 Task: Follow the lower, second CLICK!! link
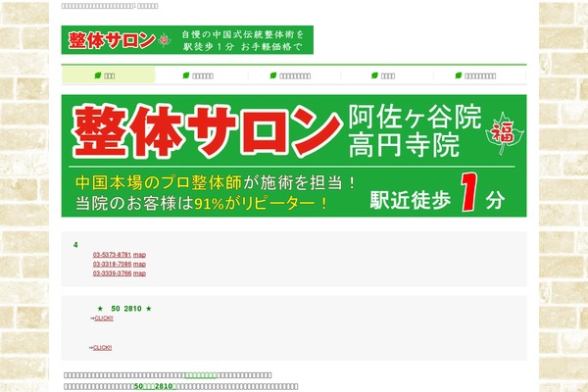pos(102,348)
